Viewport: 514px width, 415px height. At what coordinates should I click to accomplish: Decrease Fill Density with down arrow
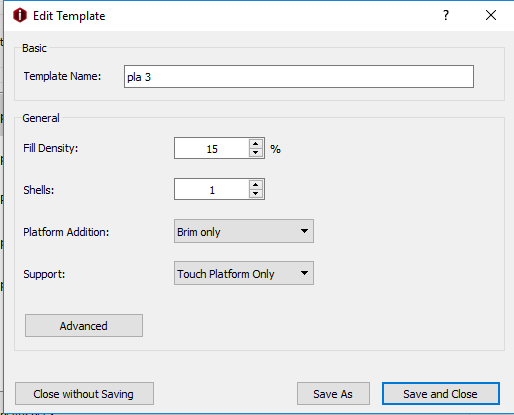click(256, 153)
